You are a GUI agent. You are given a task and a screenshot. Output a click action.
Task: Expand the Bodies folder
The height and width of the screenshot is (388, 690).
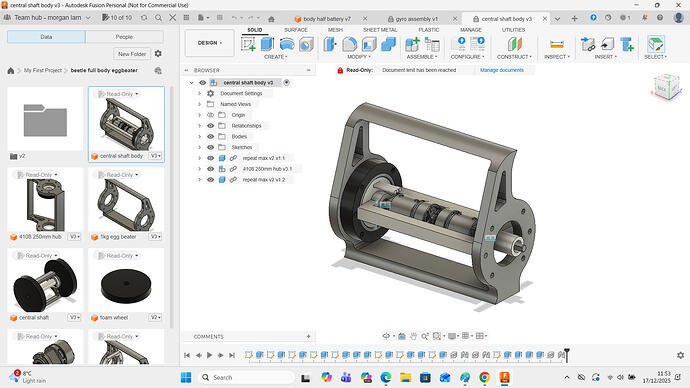coord(199,136)
